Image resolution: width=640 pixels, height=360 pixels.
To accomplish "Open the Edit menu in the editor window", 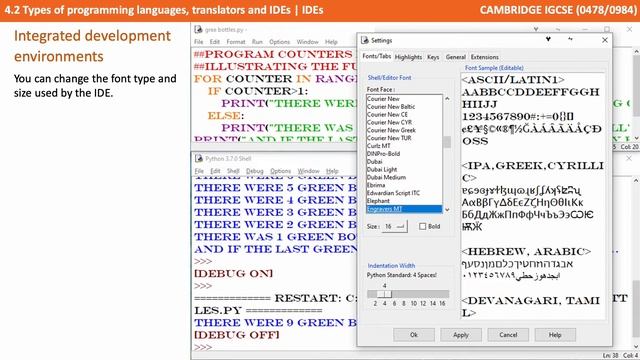I will 215,42.
